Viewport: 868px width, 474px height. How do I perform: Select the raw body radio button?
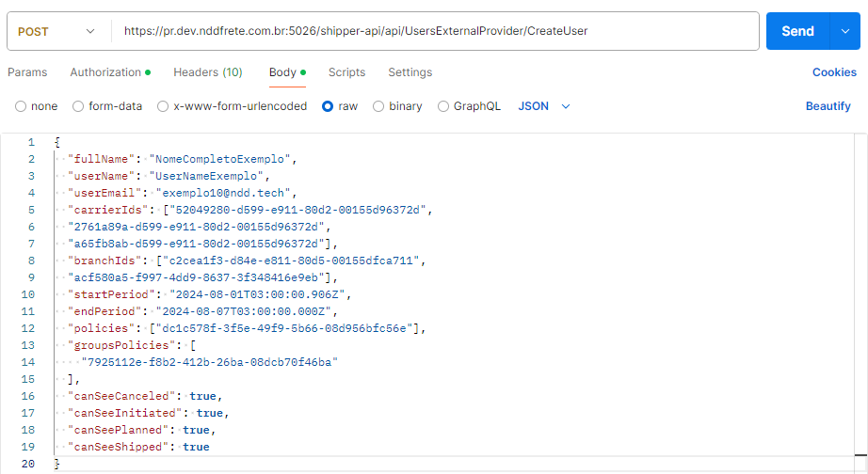coord(328,106)
